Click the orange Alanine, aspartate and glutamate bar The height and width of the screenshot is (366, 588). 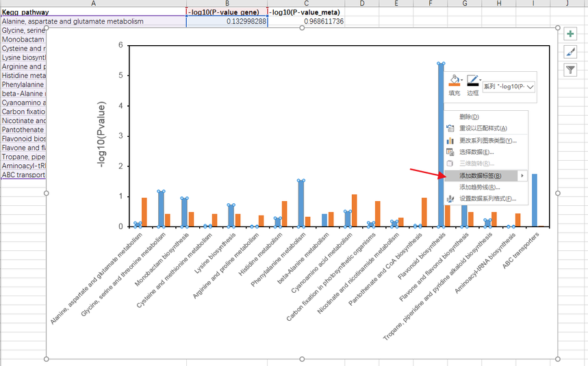coord(144,212)
